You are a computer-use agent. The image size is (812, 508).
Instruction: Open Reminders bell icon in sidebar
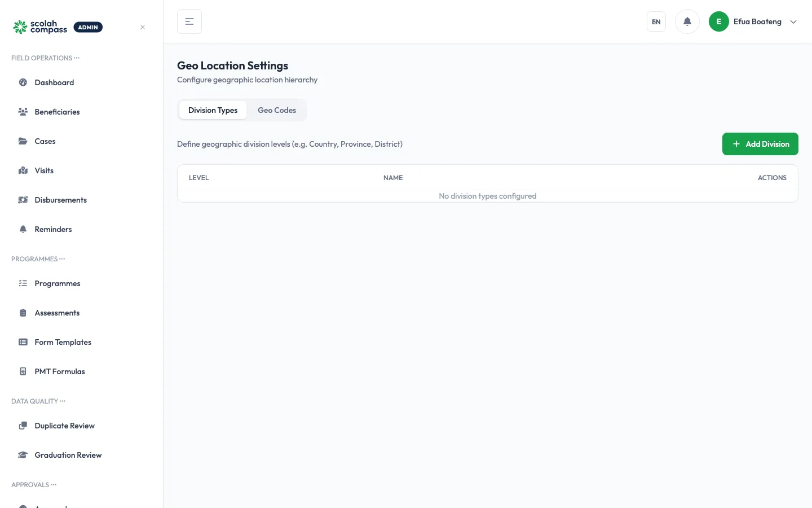[x=23, y=229]
